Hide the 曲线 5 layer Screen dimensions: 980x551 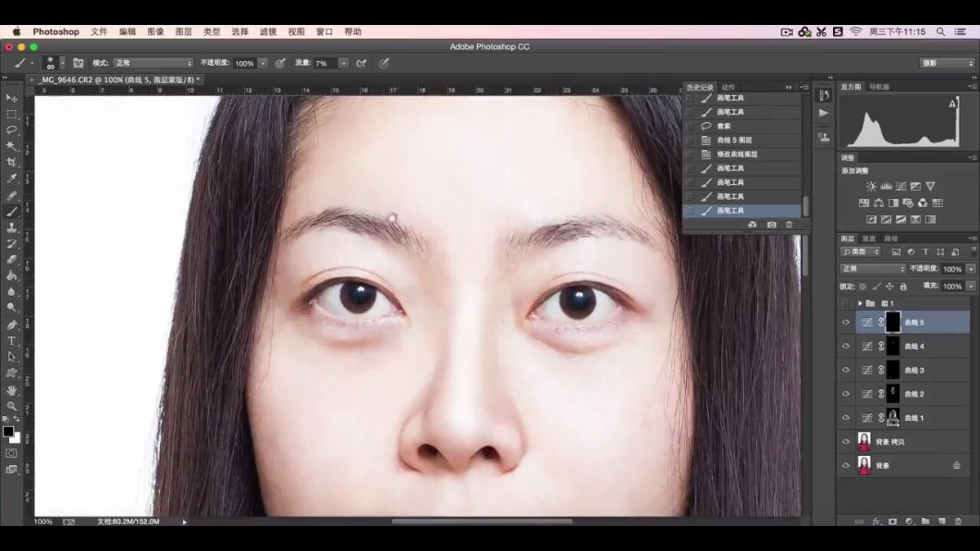(845, 323)
